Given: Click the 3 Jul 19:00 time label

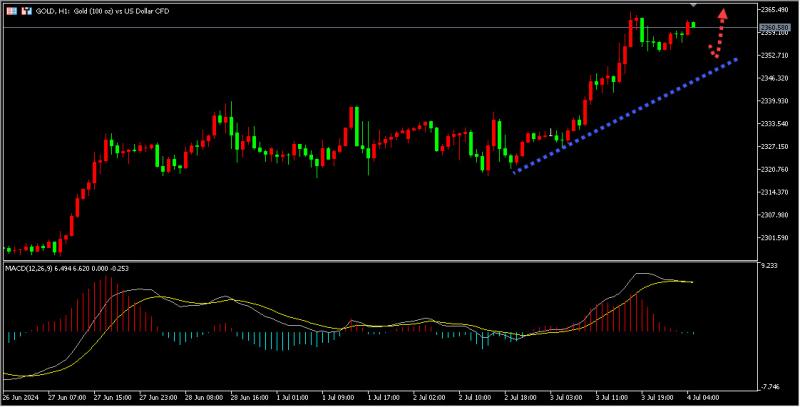Looking at the screenshot, I should [658, 397].
